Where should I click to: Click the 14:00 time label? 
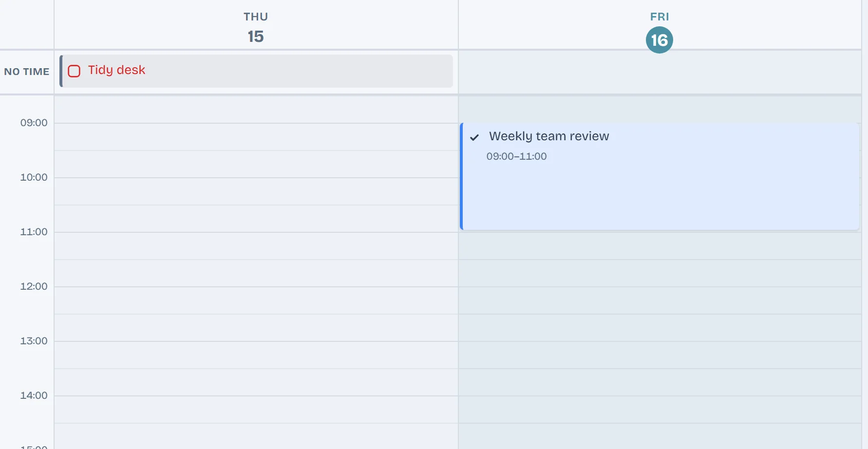34,395
